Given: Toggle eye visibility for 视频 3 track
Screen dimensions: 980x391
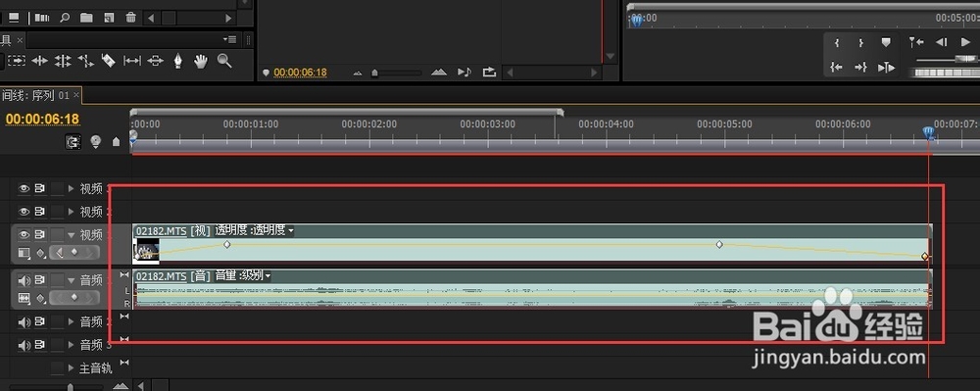Looking at the screenshot, I should pos(24,188).
